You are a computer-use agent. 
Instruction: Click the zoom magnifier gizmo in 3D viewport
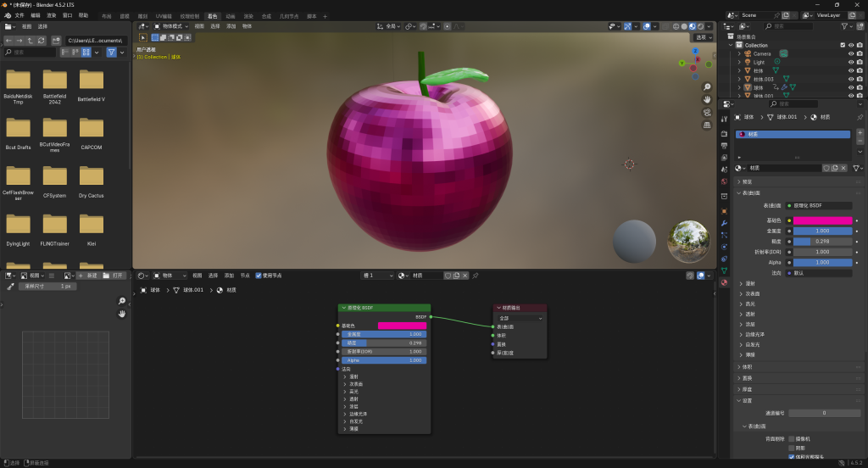[x=707, y=87]
